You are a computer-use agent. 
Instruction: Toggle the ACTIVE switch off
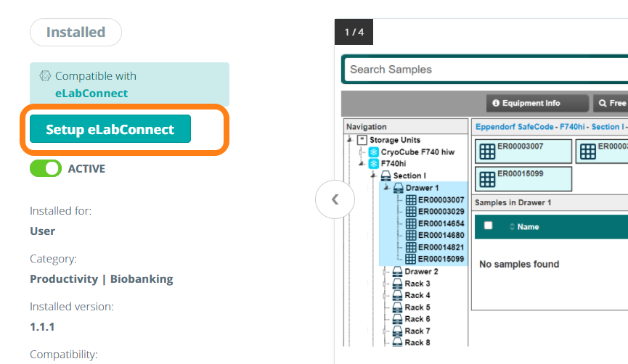(46, 169)
